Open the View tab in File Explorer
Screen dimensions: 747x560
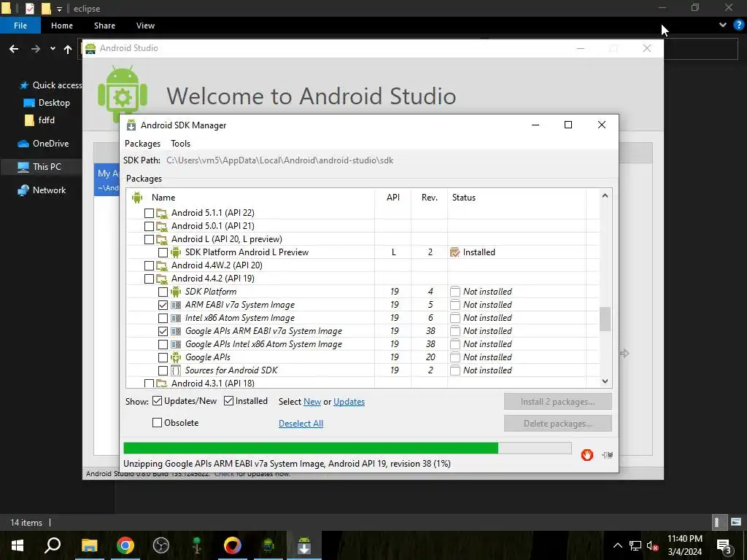(x=145, y=26)
